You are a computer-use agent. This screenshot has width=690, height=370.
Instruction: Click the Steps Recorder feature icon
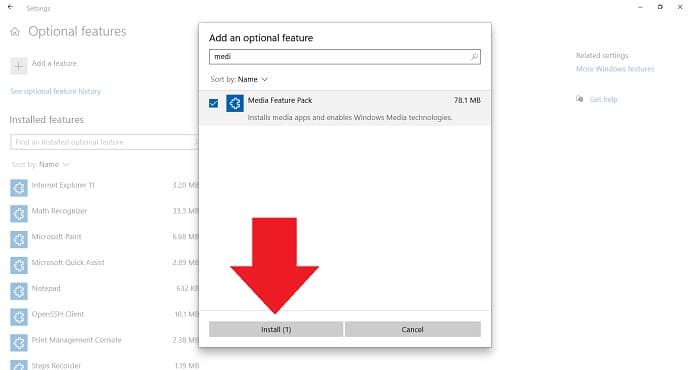pyautogui.click(x=19, y=366)
